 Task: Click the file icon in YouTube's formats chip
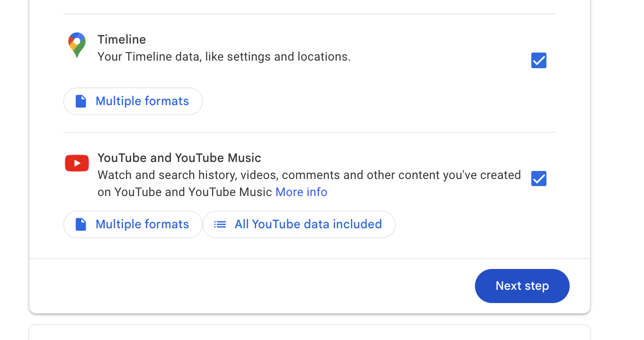81,224
